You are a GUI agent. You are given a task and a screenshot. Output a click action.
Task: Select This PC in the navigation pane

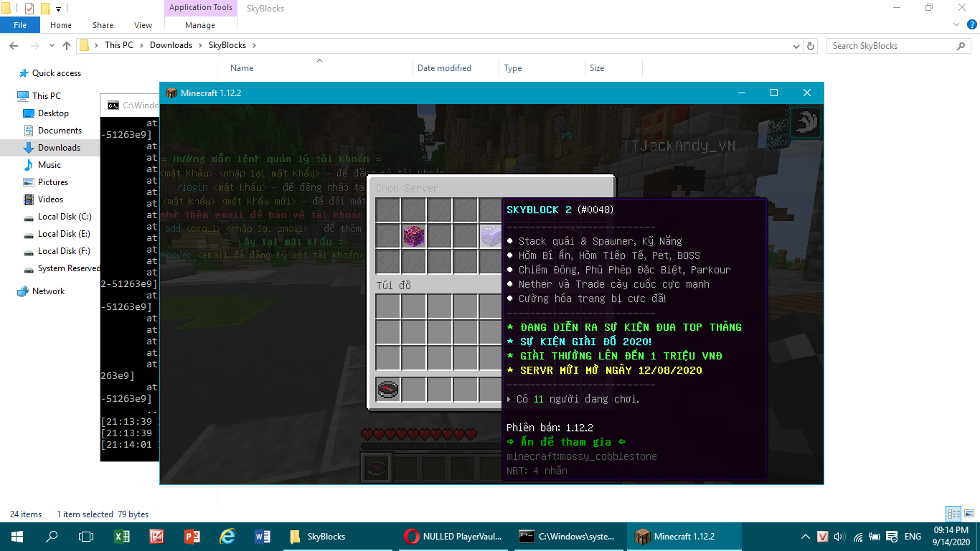(47, 96)
